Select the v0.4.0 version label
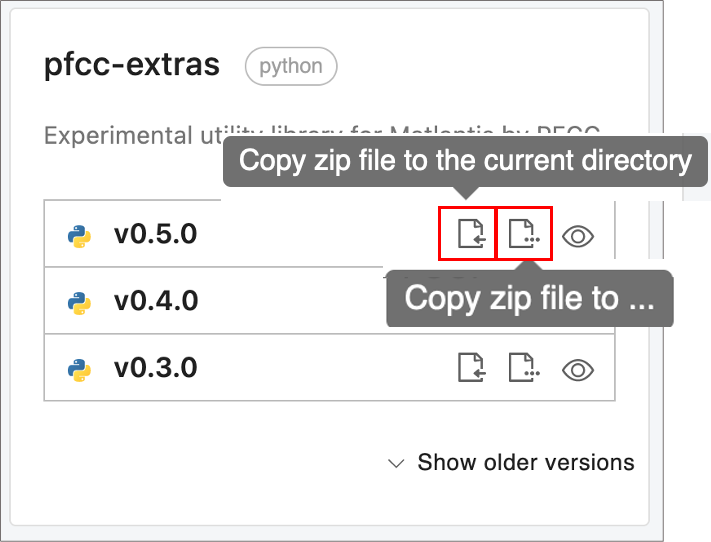 155,301
